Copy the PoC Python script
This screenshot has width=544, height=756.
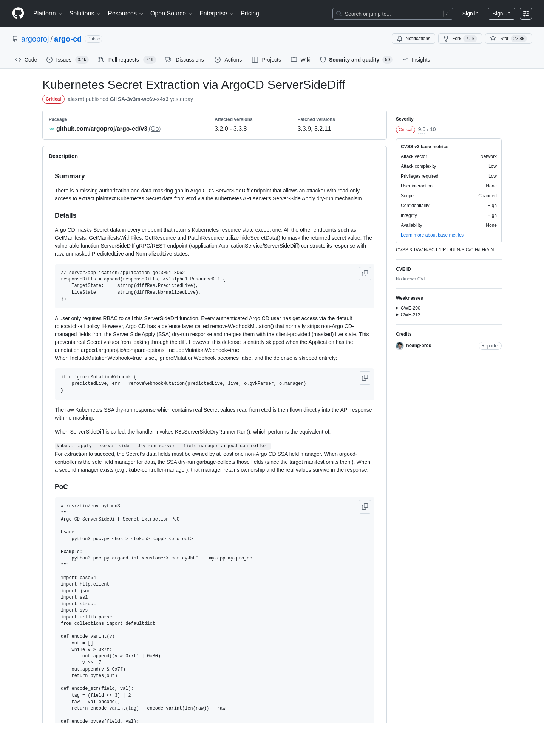click(x=365, y=507)
